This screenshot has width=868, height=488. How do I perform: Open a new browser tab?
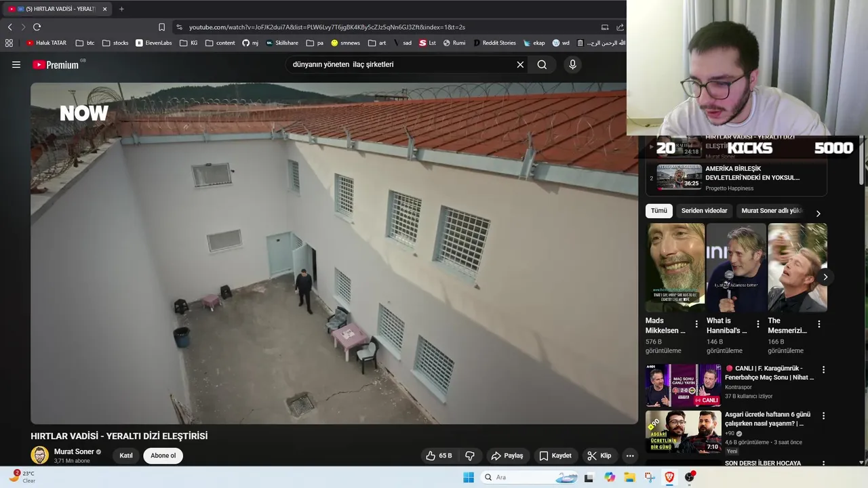tap(121, 9)
